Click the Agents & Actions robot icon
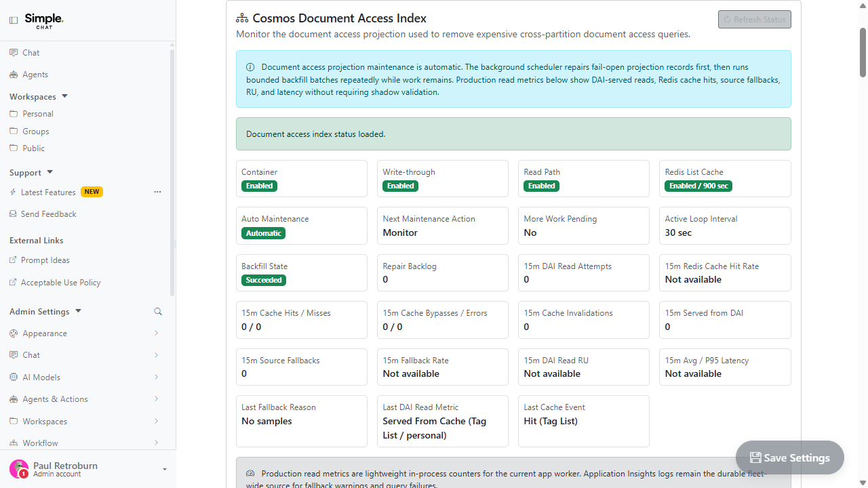The image size is (868, 488). coord(14,399)
